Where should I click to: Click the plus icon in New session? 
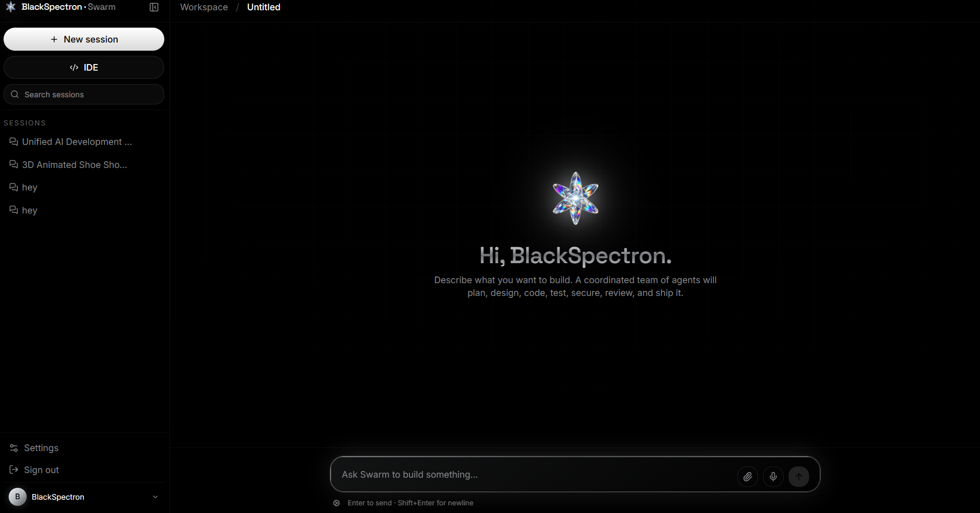pos(54,39)
